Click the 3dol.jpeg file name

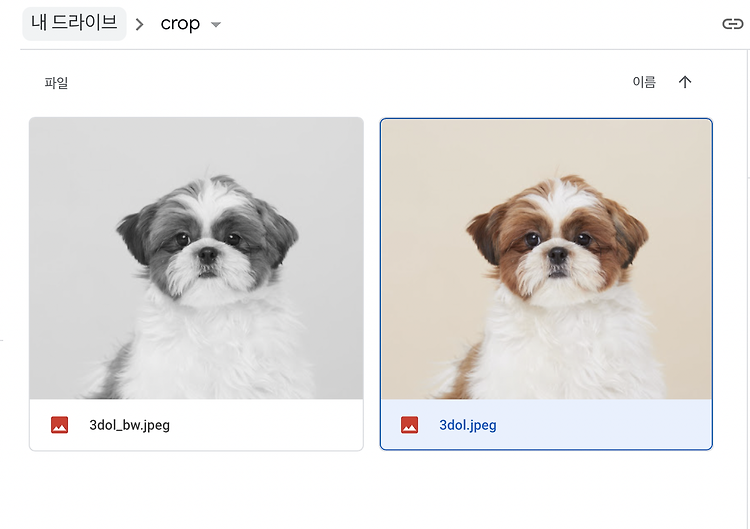[468, 425]
